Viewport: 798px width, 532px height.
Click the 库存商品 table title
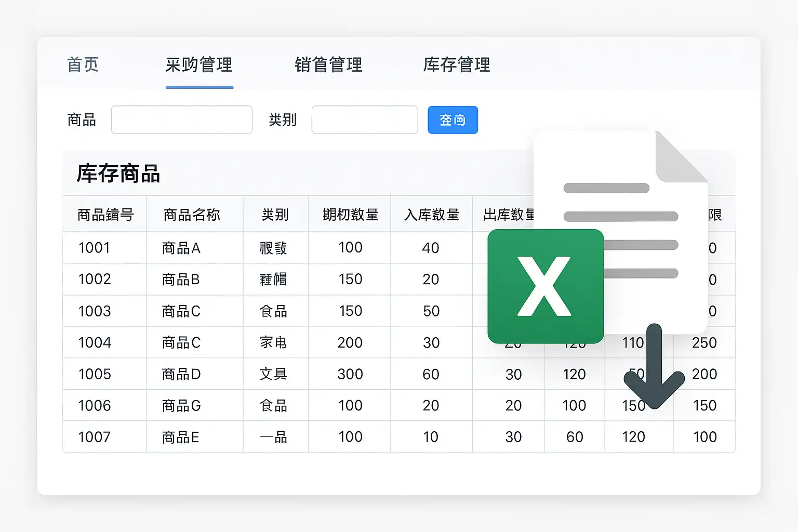pos(118,174)
